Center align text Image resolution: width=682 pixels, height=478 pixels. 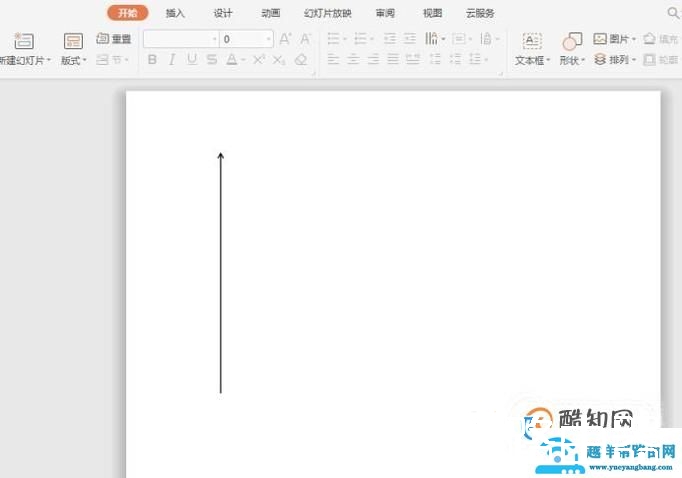(x=353, y=59)
